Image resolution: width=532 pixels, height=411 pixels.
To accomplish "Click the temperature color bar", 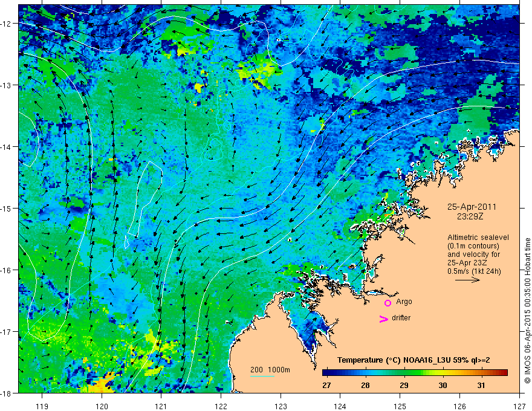I will click(415, 373).
